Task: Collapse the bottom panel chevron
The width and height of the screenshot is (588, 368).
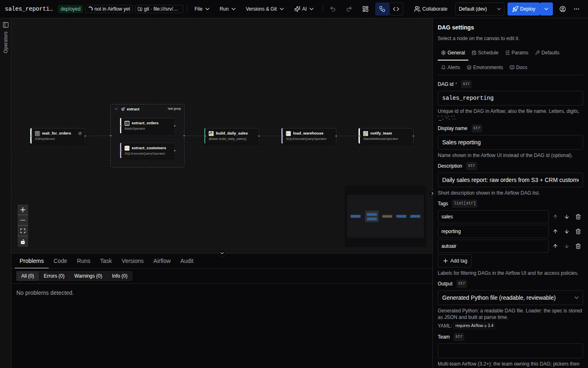Action: coord(222,253)
